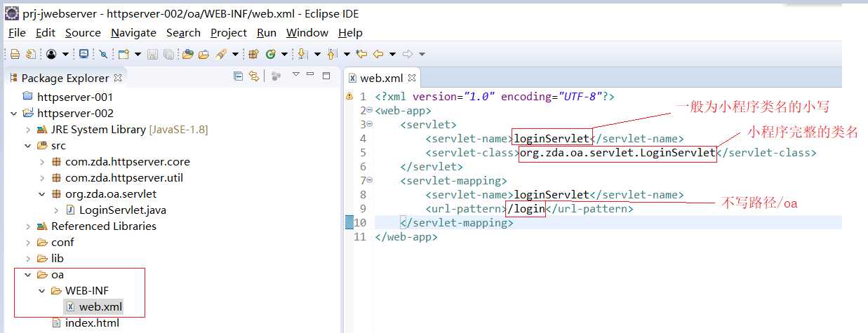The width and height of the screenshot is (868, 333).
Task: Click the closing </web-app> tag on line 11
Action: 407,236
